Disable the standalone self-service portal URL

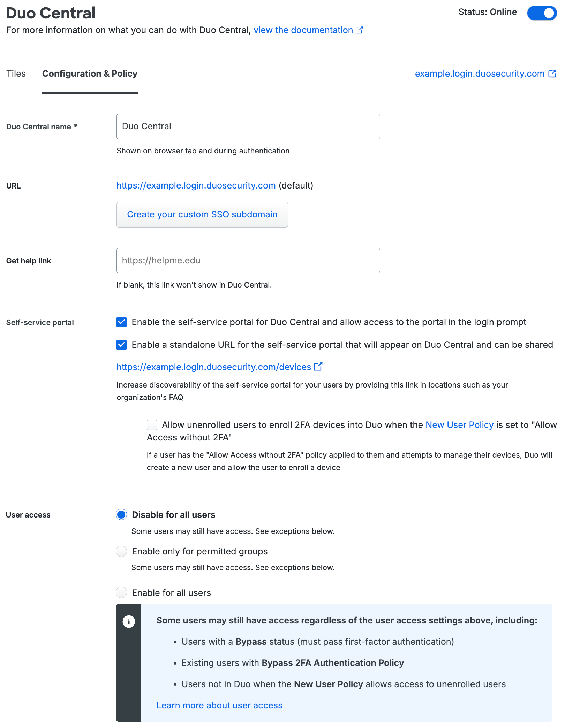pos(121,345)
